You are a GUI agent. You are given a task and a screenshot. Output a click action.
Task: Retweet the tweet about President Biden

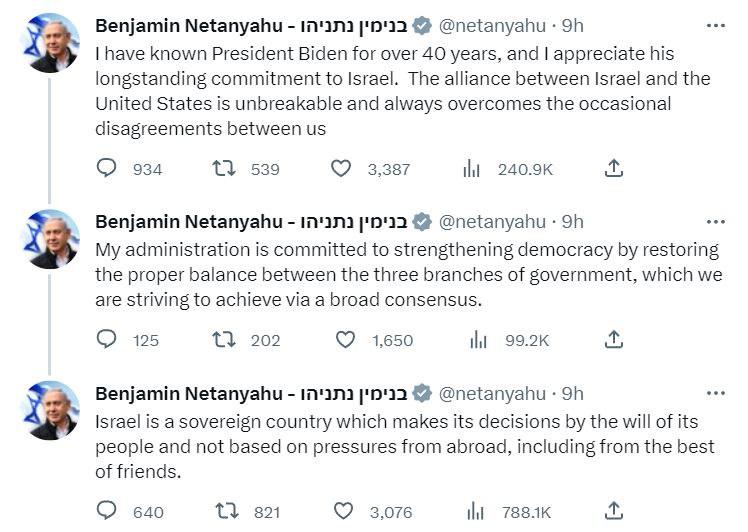pos(224,169)
